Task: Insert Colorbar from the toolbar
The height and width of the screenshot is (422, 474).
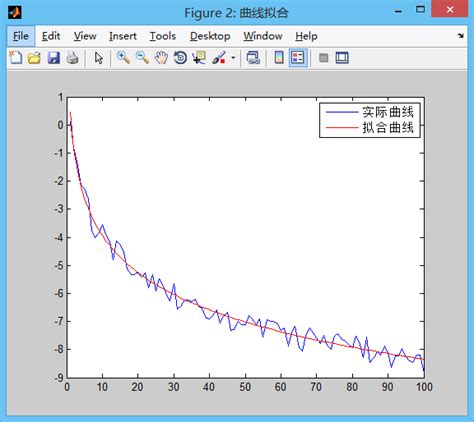Action: (x=279, y=58)
